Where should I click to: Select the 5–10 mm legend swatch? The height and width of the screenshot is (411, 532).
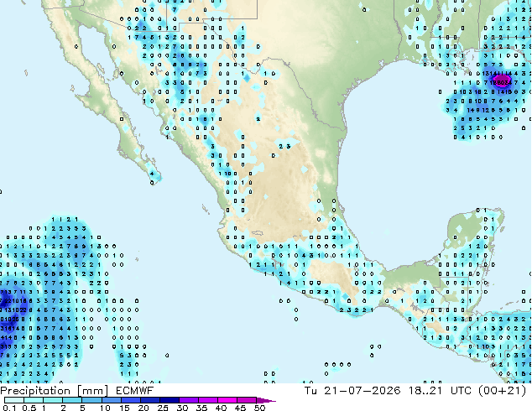(91, 400)
